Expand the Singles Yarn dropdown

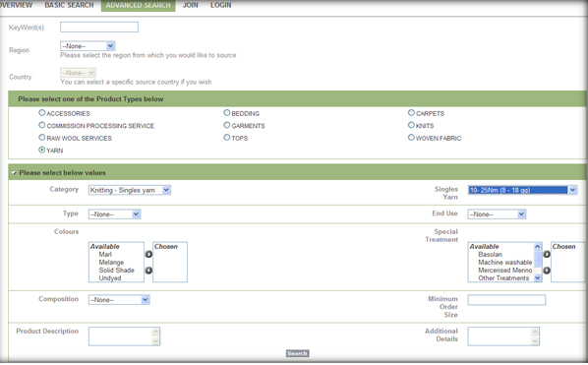[523, 190]
